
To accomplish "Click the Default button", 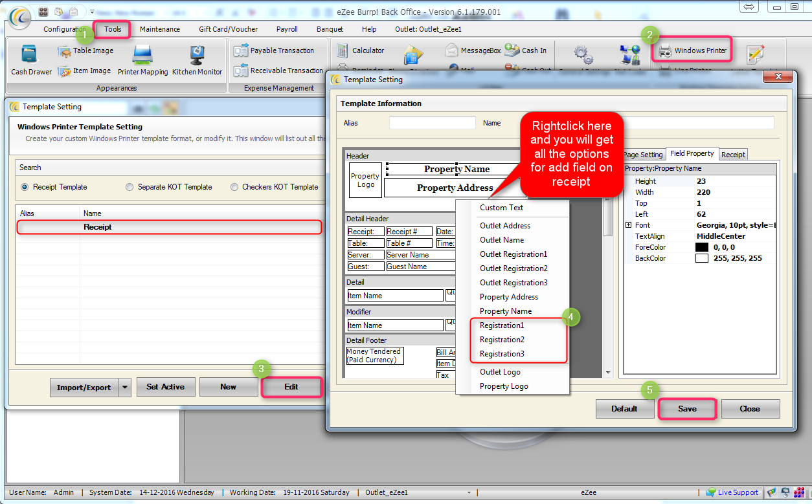I will (x=624, y=409).
